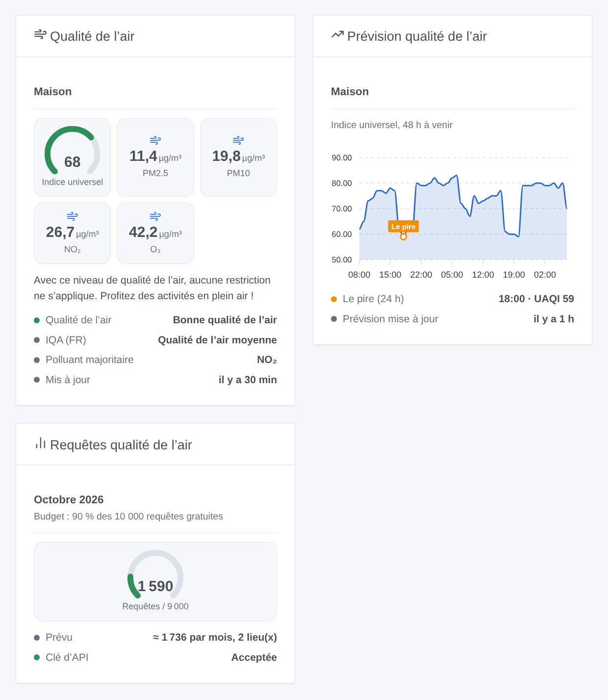Click the Octobre 2026 heading
This screenshot has height=700, width=608.
(69, 500)
